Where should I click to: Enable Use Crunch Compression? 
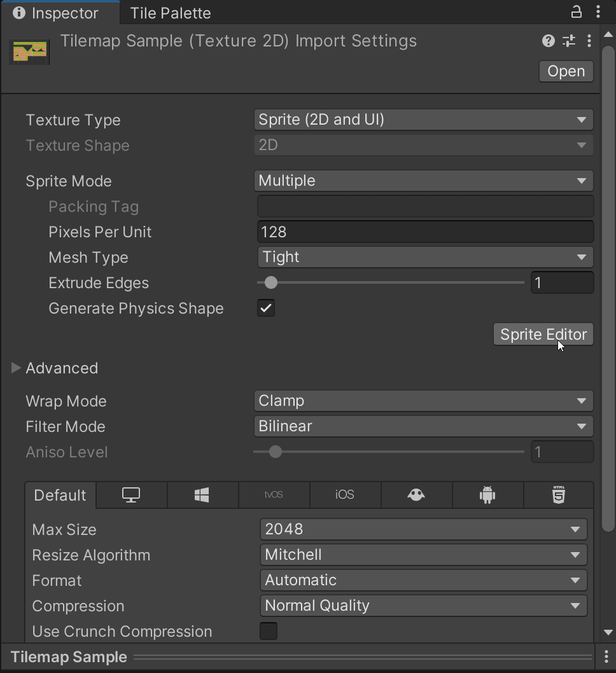268,631
